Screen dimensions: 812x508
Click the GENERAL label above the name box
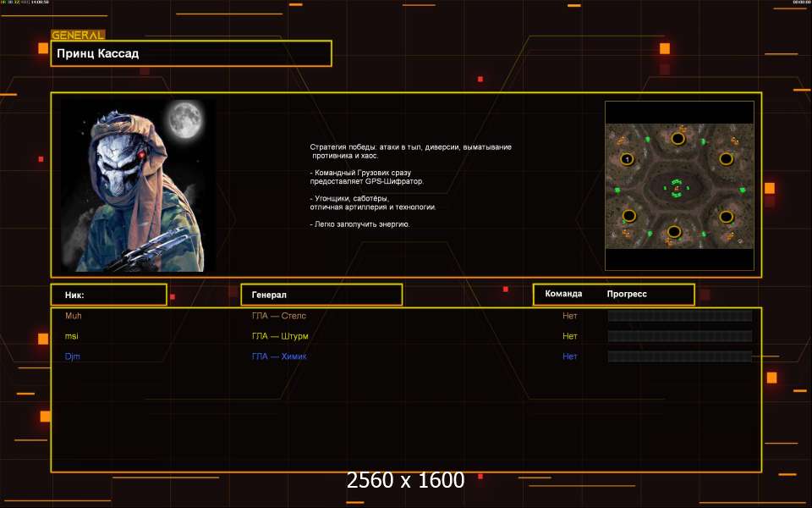[78, 36]
